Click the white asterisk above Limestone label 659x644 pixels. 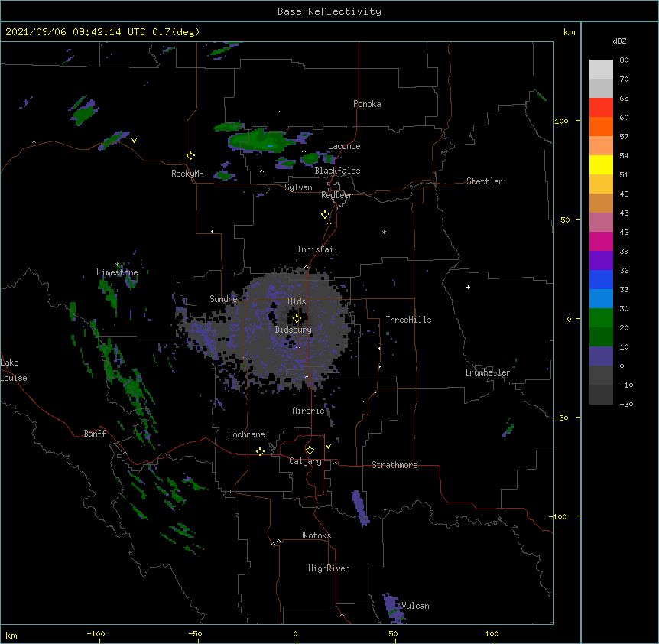click(x=118, y=265)
